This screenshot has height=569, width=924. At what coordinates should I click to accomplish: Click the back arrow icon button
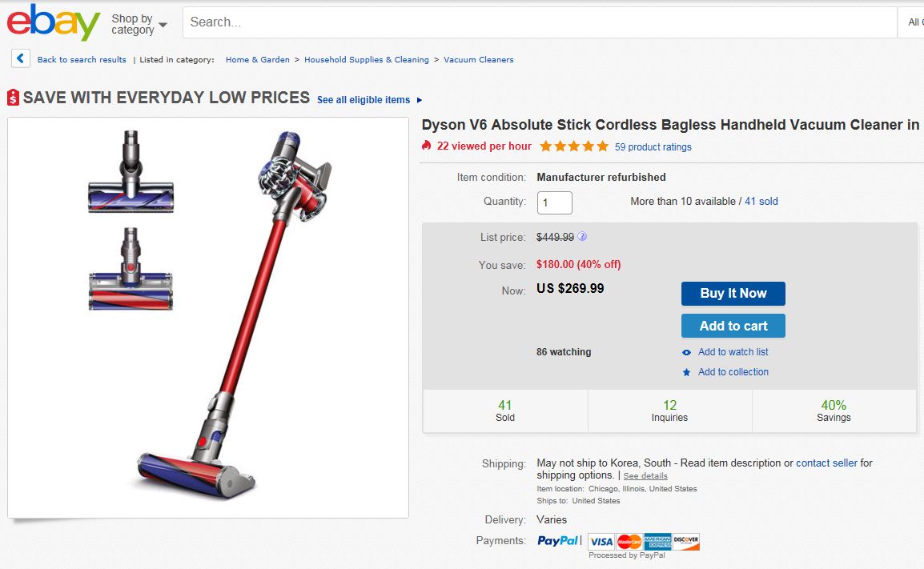tap(21, 59)
